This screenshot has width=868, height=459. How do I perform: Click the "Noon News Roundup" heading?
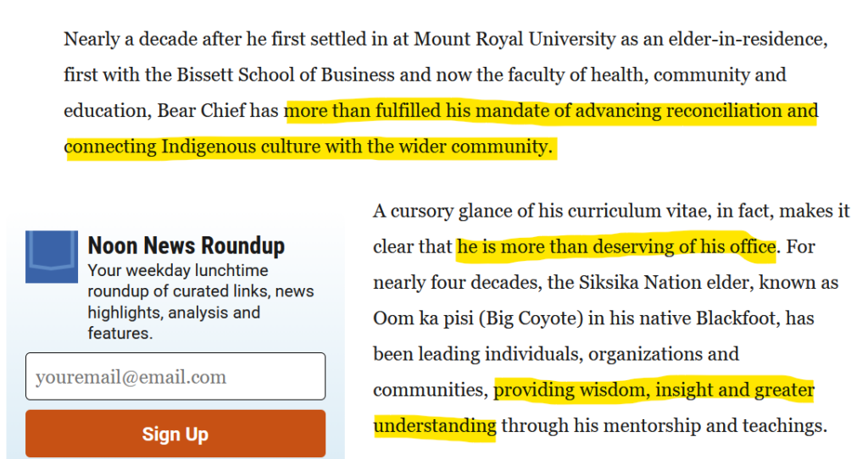(x=186, y=246)
